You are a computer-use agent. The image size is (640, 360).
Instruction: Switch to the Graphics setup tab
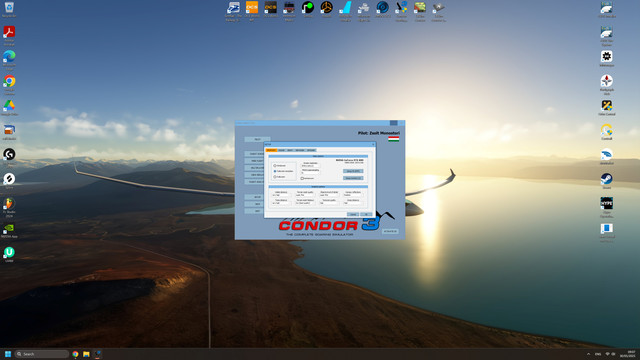pyautogui.click(x=271, y=150)
